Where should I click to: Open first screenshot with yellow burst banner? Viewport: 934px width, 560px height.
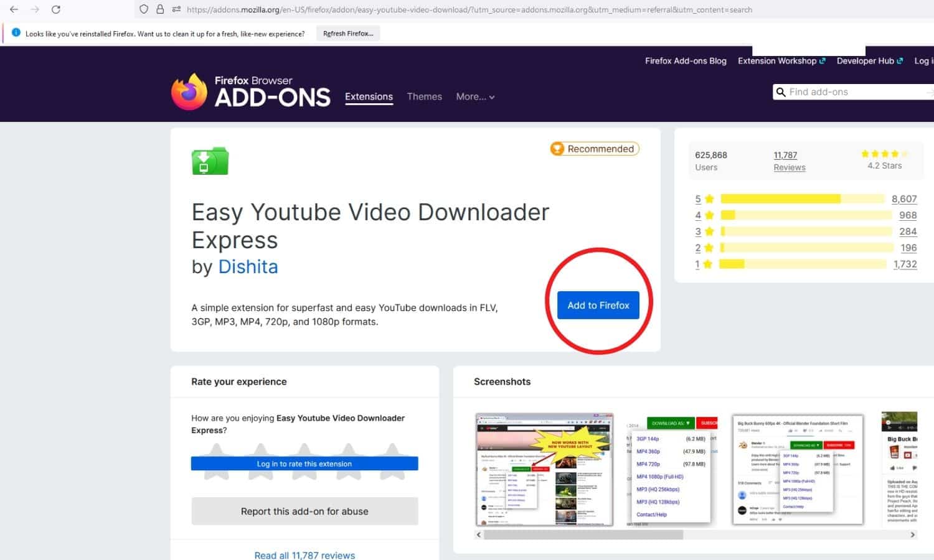coord(544,470)
